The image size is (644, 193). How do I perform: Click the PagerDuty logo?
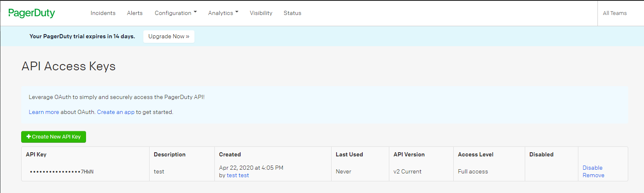[x=32, y=13]
